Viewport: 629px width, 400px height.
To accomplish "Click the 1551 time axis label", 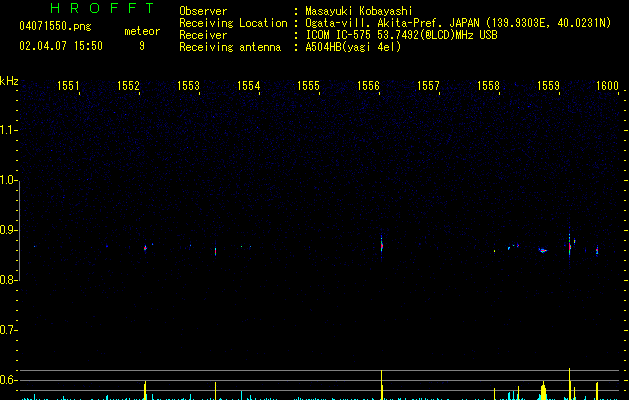I will [x=68, y=86].
